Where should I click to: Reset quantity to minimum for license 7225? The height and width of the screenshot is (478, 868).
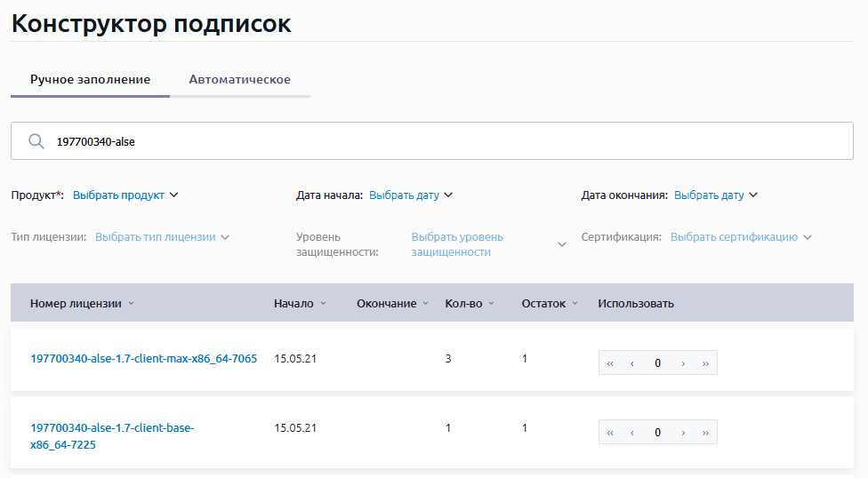point(610,433)
